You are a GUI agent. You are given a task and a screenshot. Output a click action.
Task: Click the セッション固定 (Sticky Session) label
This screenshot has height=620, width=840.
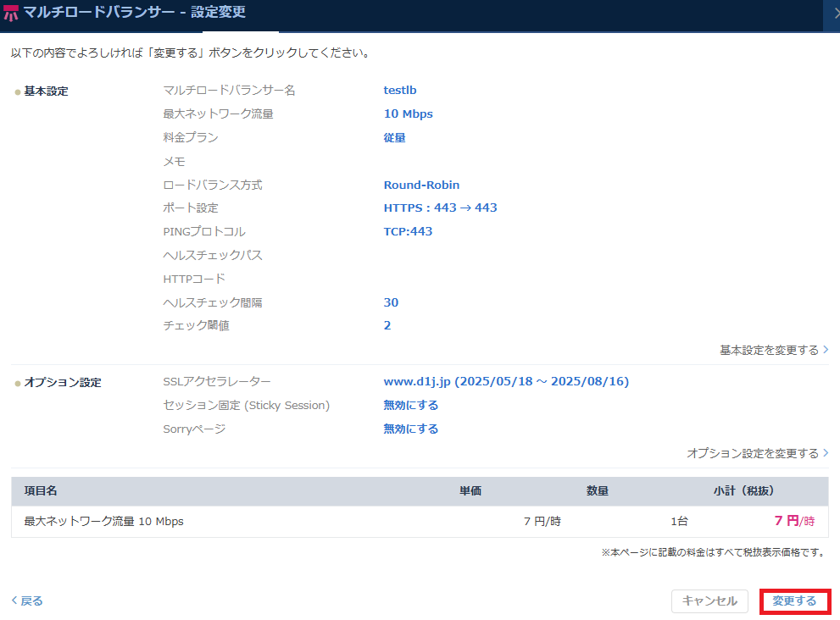click(247, 406)
